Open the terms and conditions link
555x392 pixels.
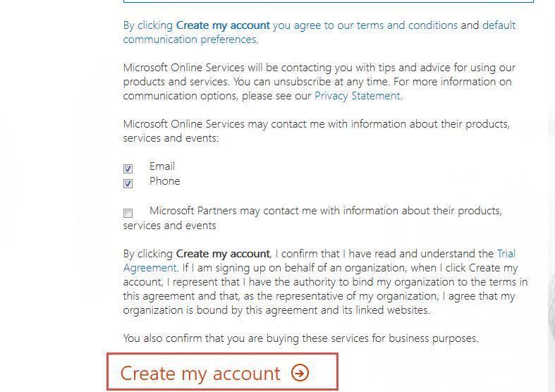(x=407, y=25)
